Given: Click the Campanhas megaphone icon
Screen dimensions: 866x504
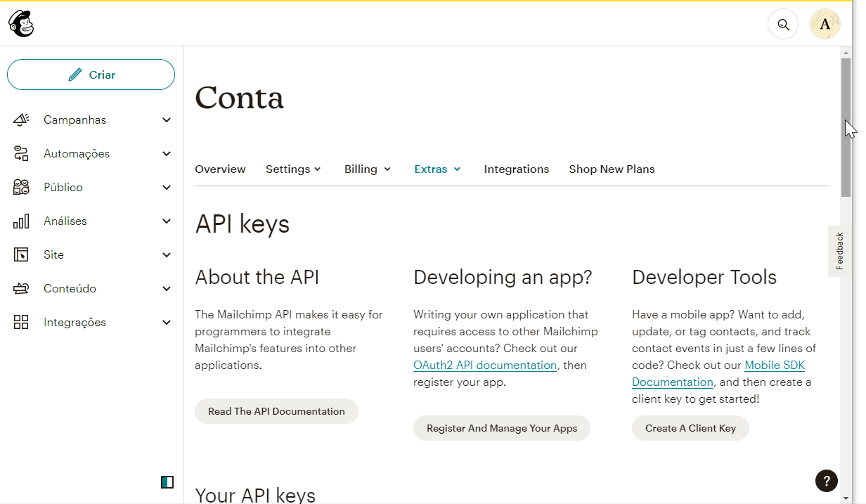Looking at the screenshot, I should pyautogui.click(x=21, y=119).
